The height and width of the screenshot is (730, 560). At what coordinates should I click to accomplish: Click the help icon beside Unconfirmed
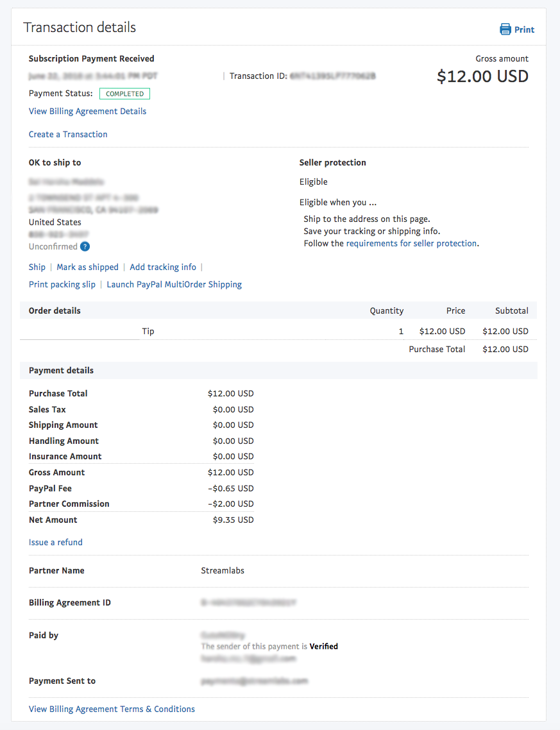(x=85, y=247)
